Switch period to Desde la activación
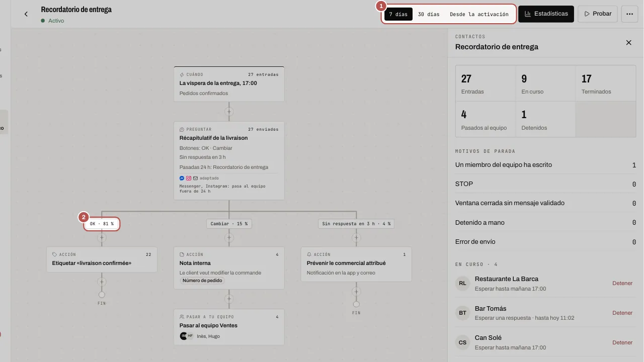 [479, 14]
